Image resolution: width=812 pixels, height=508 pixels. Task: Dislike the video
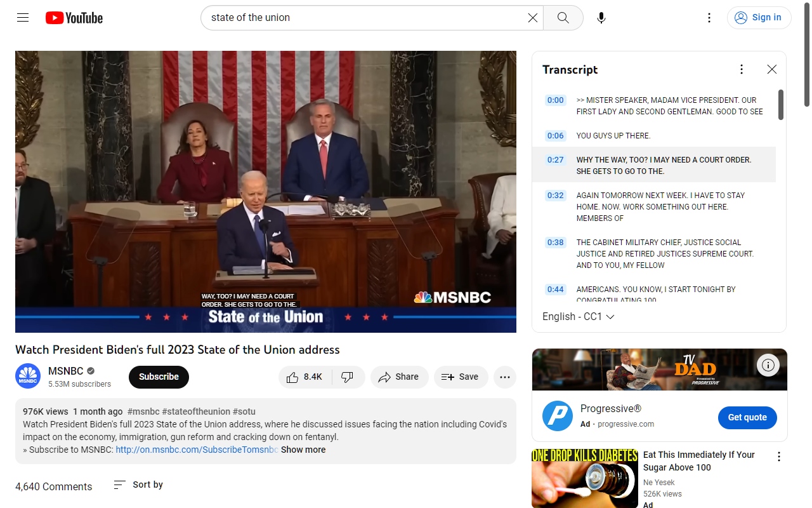coord(348,377)
